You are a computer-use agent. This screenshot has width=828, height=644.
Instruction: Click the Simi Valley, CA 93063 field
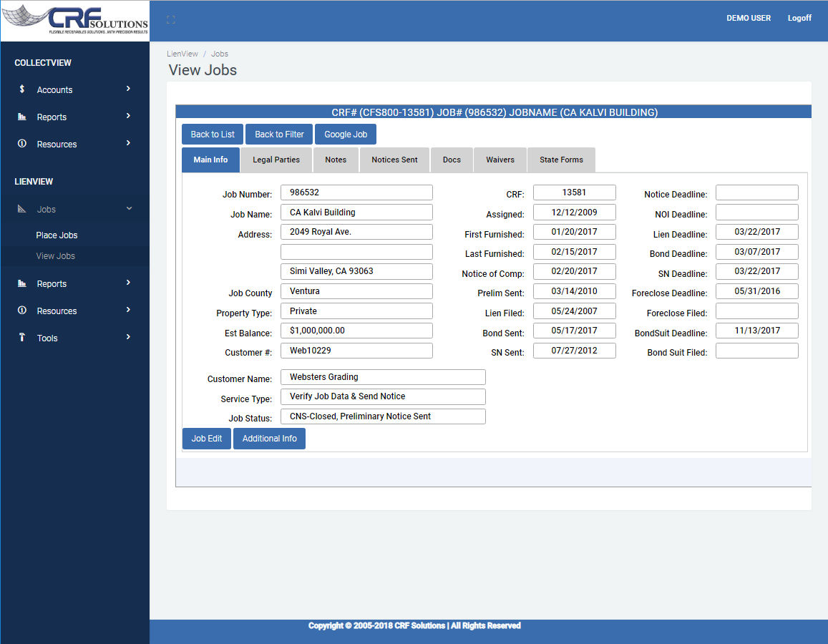tap(356, 271)
